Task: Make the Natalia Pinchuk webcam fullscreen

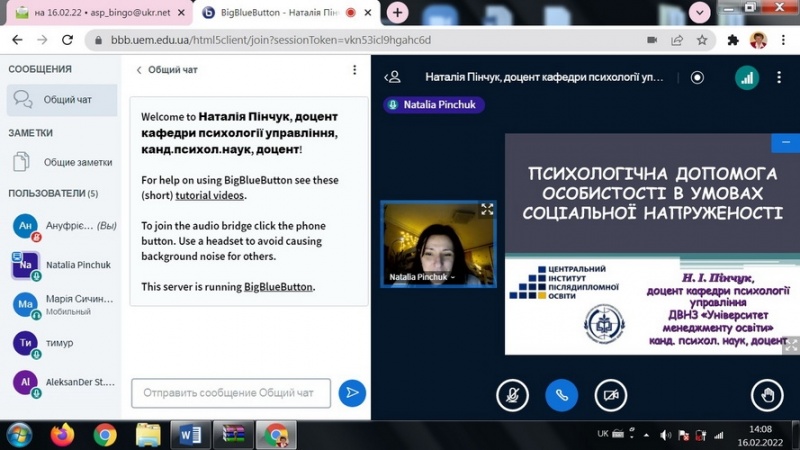Action: tap(487, 209)
